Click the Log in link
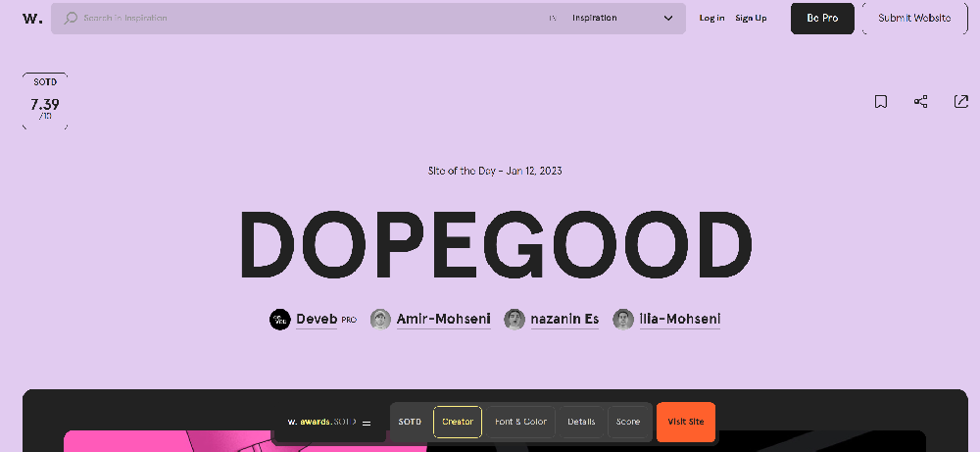Viewport: 980px width, 452px height. pyautogui.click(x=711, y=18)
